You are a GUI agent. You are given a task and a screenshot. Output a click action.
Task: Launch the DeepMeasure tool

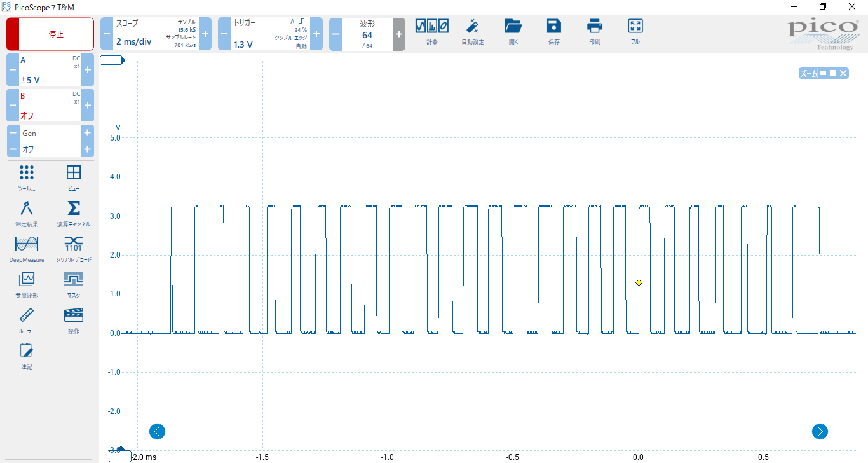click(x=26, y=247)
